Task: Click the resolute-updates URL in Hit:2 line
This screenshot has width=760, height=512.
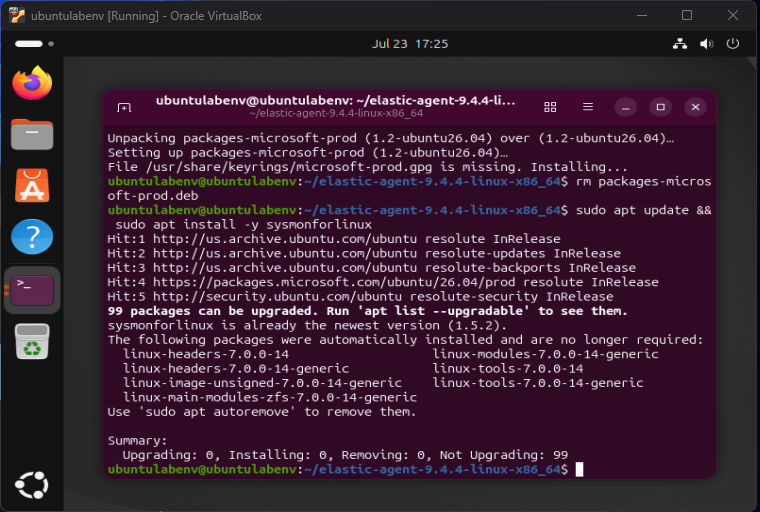Action: 285,254
